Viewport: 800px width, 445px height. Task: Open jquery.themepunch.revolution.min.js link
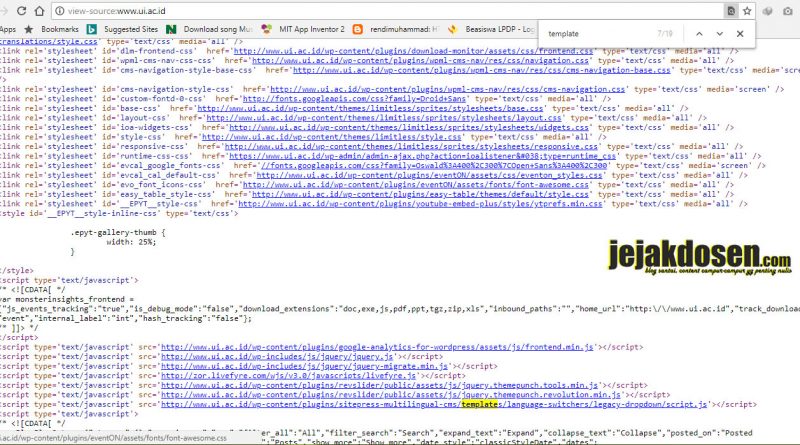pos(391,394)
